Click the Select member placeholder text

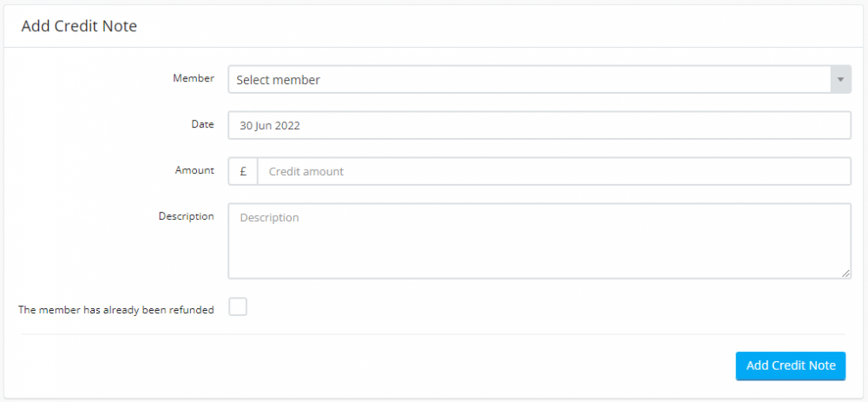(278, 80)
